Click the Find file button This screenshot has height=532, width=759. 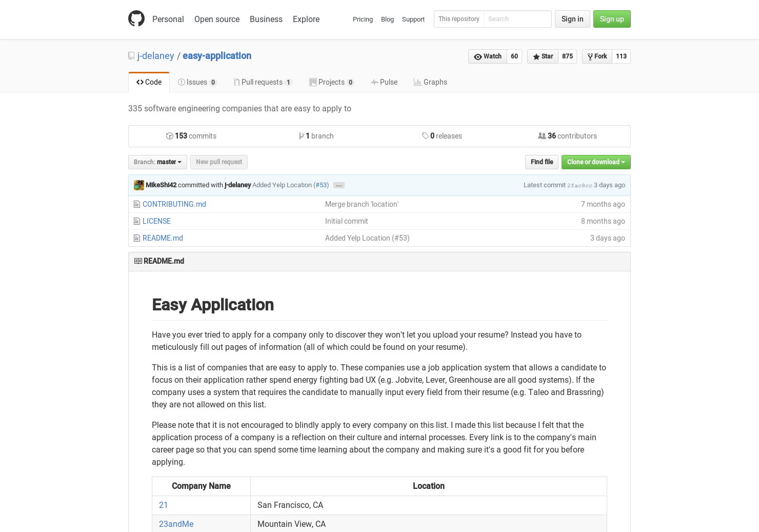click(542, 162)
